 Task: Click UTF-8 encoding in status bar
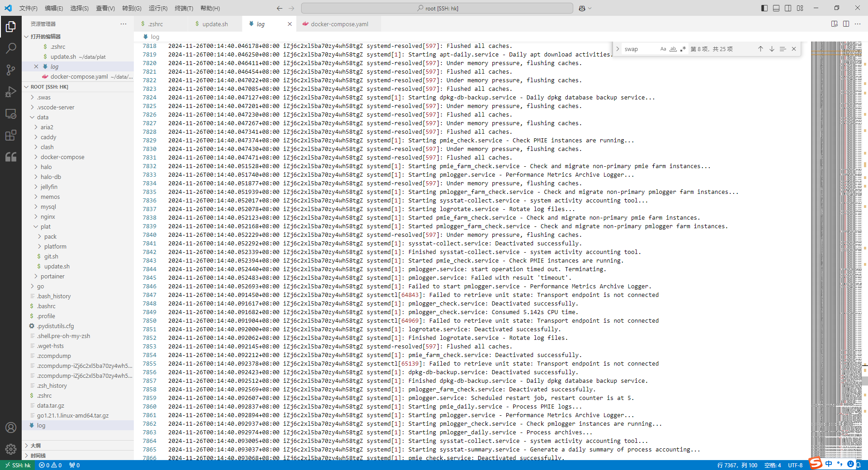pyautogui.click(x=795, y=465)
